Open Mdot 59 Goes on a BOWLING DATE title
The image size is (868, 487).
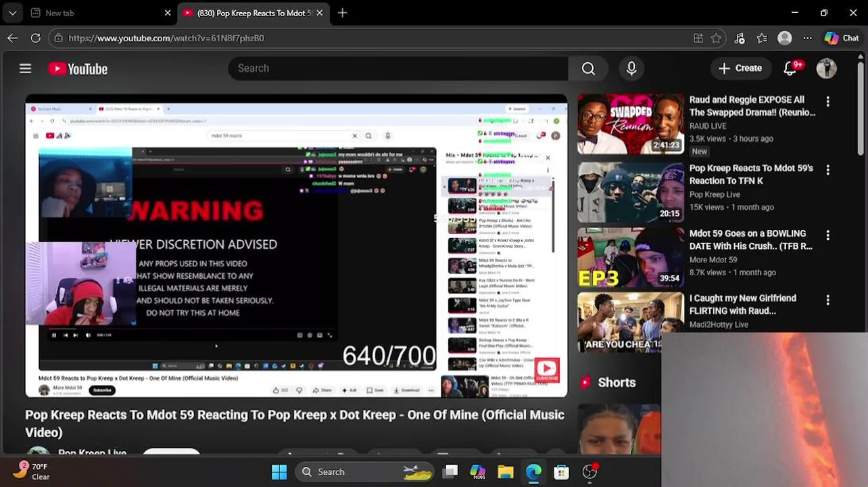751,239
